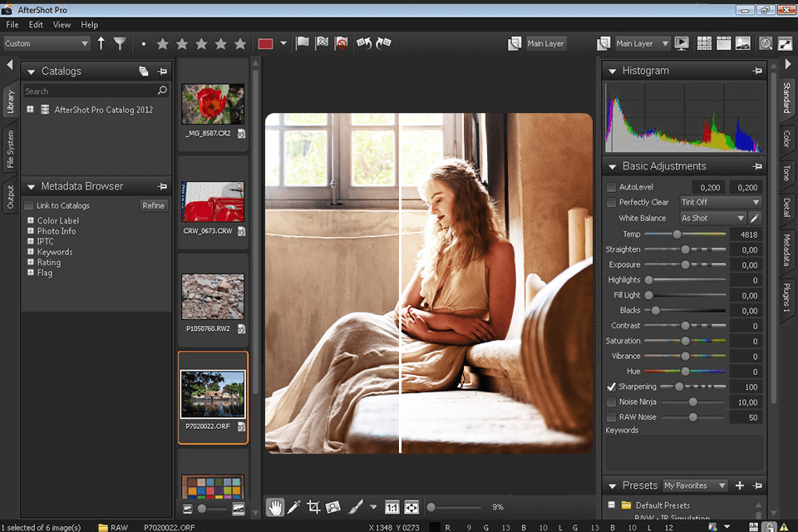Click the white balance eyedropper icon
Viewport: 798px width, 532px height.
(755, 218)
